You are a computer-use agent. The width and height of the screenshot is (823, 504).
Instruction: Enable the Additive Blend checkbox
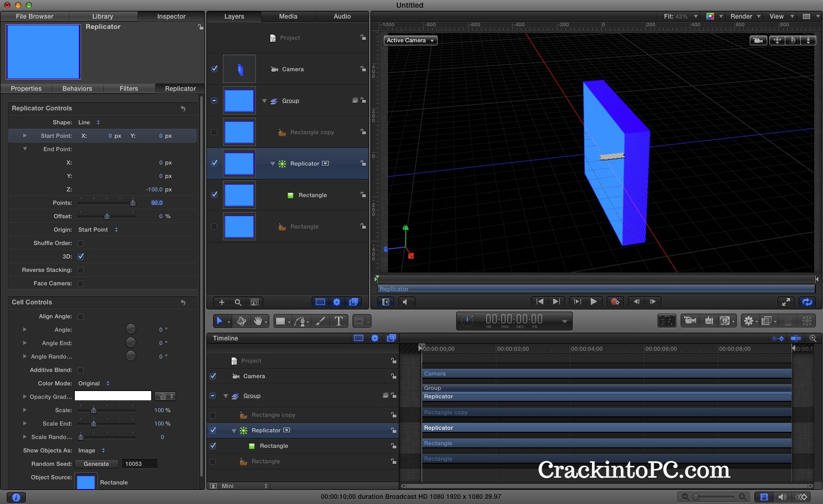(x=80, y=370)
